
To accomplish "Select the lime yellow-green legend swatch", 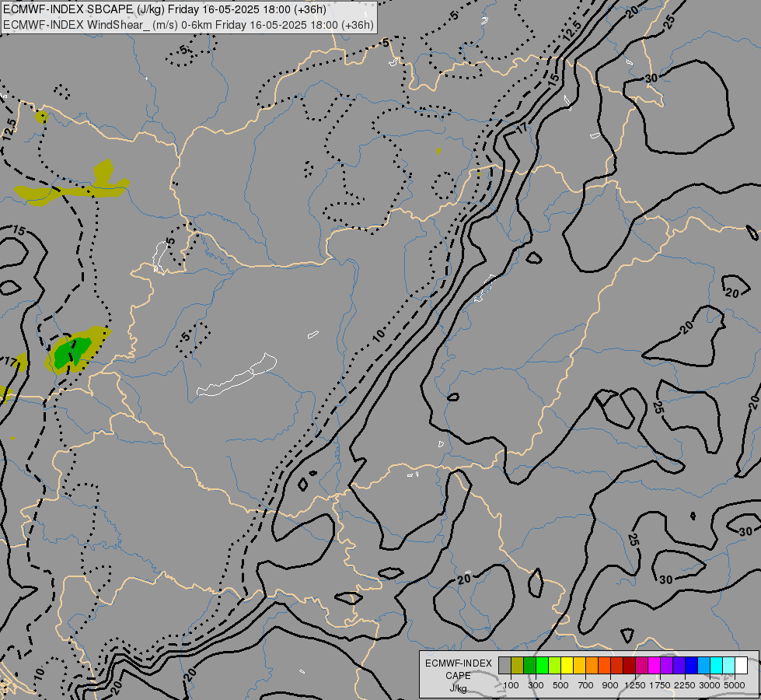I will 555,666.
